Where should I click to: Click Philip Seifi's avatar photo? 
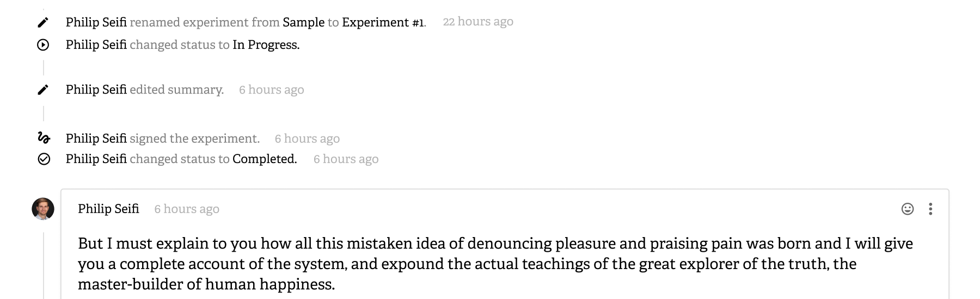43,209
